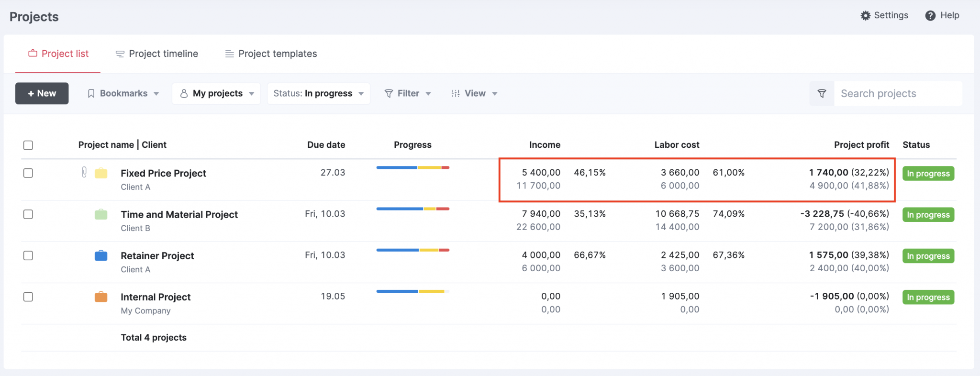Tick the select-all checkbox in table header
980x376 pixels.
[28, 145]
